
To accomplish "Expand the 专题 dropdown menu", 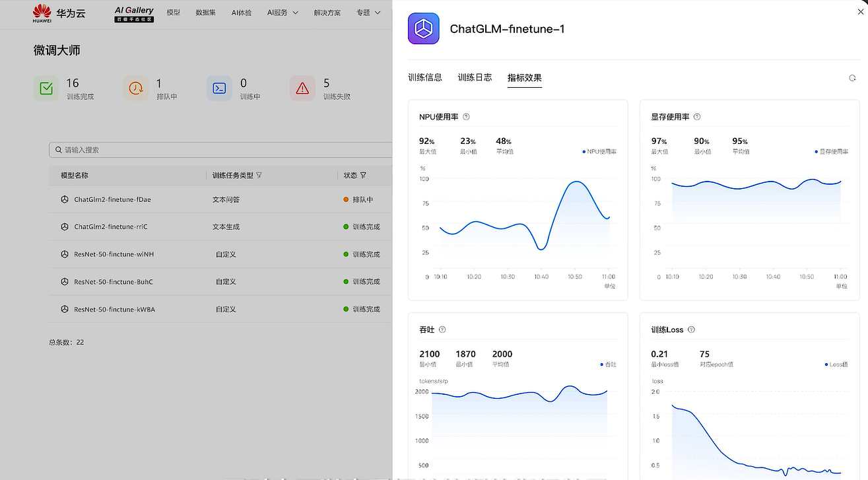I will (x=368, y=13).
